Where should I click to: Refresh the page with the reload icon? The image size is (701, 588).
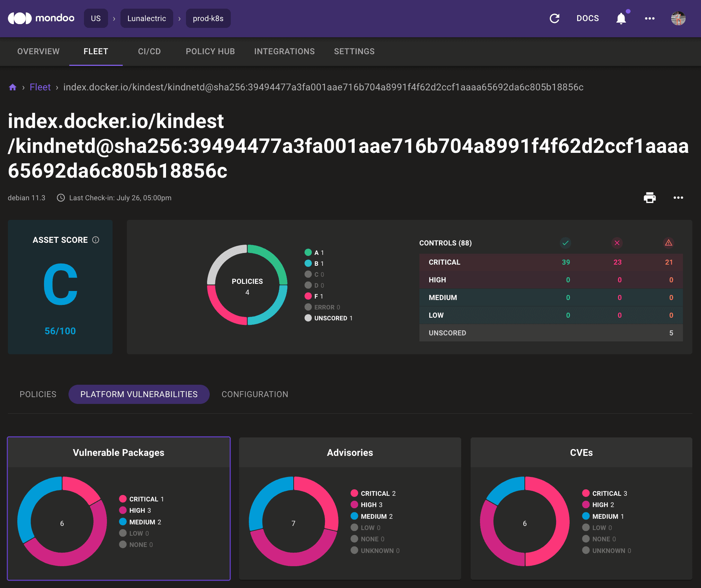click(555, 18)
